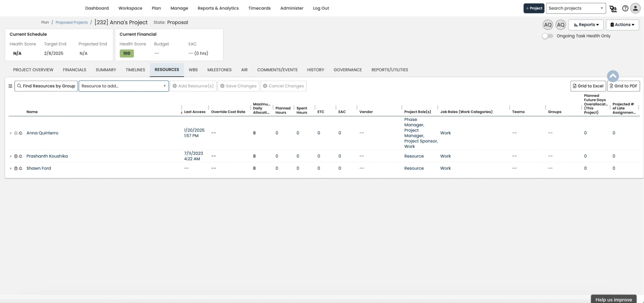Click the second AQ avatar badge

click(x=561, y=25)
